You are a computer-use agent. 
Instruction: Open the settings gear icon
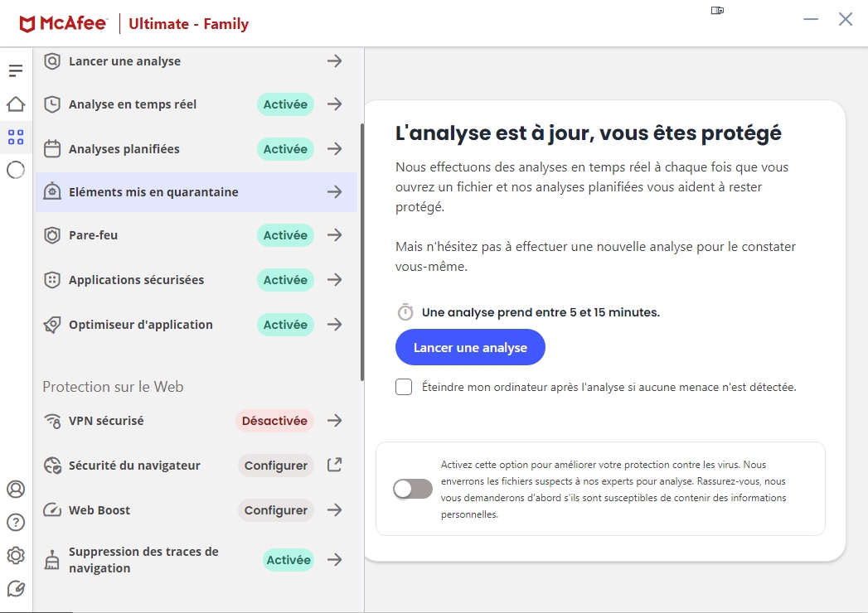[x=16, y=556]
